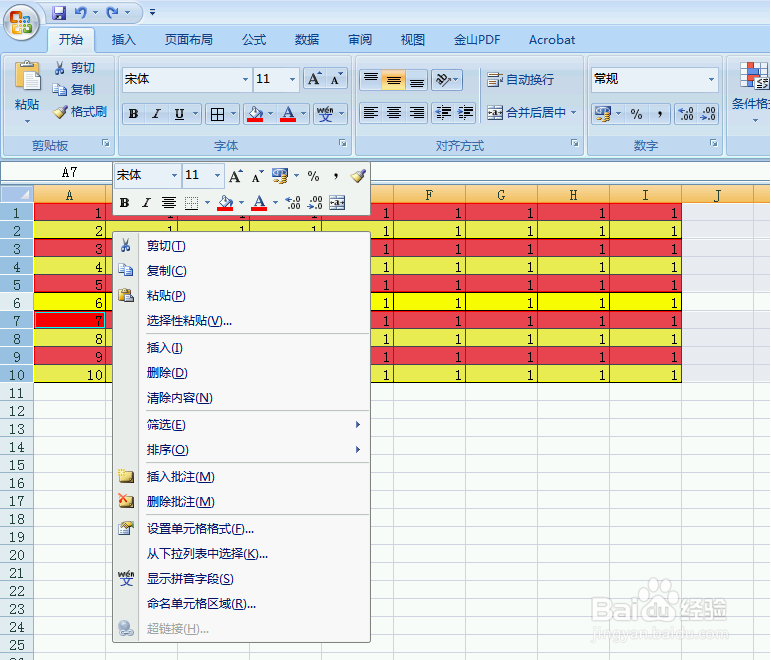Toggle middle vertical alignment in ribbon
This screenshot has width=771, height=660.
coord(393,80)
